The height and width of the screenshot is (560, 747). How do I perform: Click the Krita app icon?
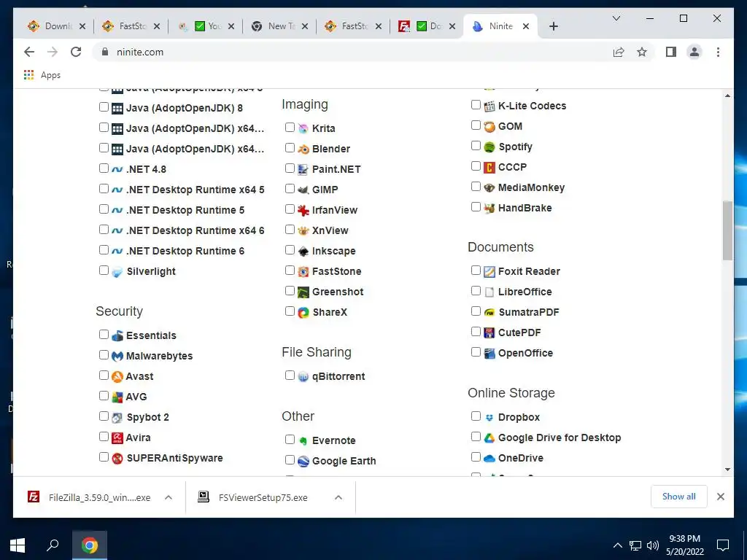[x=303, y=128]
